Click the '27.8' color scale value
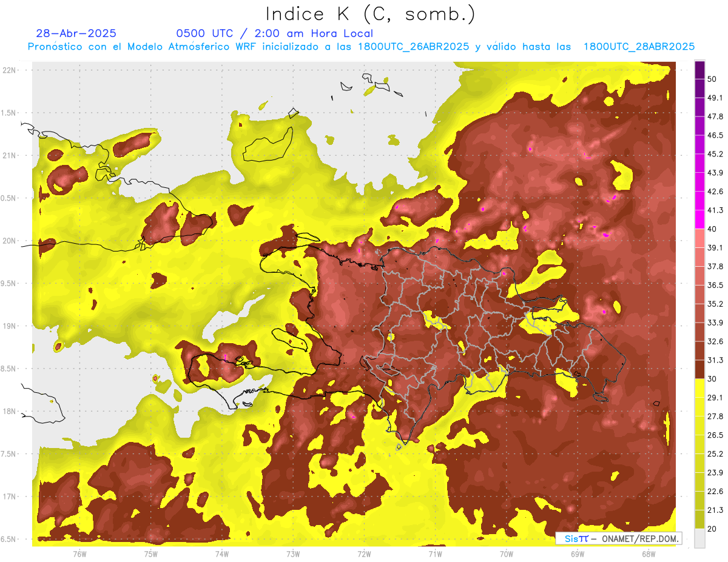 pos(715,416)
